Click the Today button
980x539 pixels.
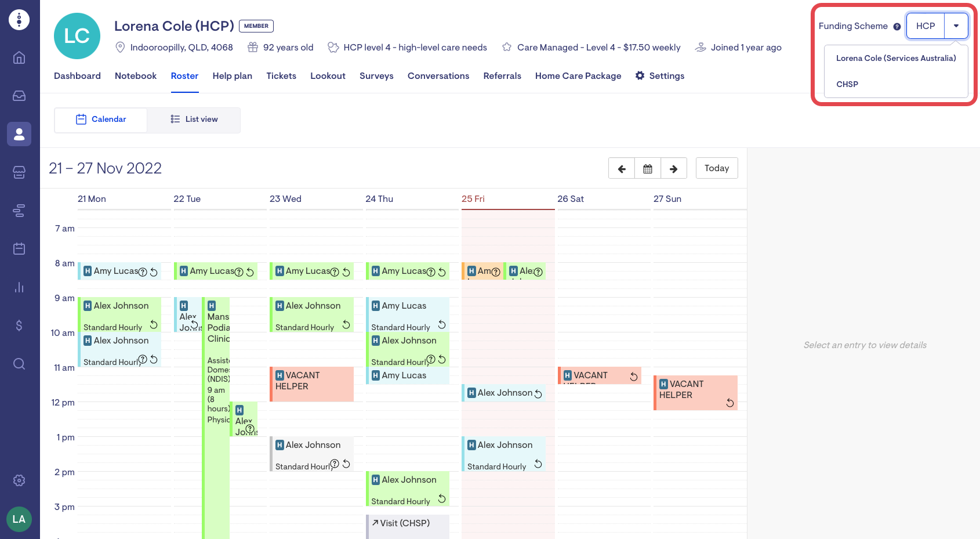tap(716, 168)
